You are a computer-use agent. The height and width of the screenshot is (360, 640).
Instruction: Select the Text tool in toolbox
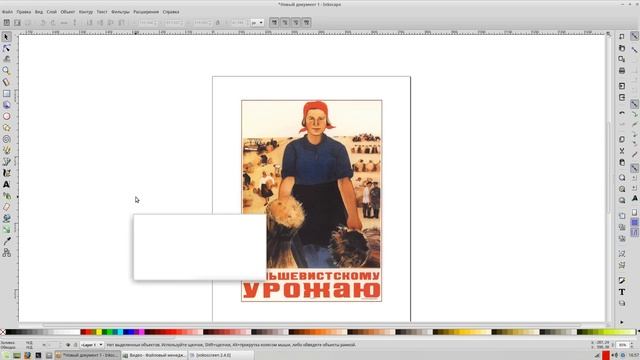click(7, 184)
